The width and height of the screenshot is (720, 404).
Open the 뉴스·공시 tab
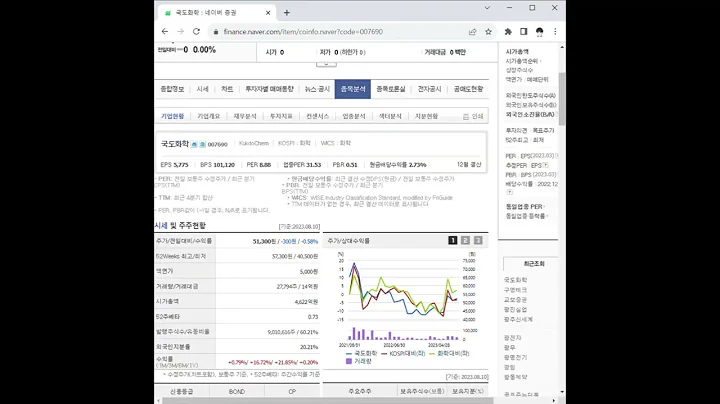coord(317,89)
